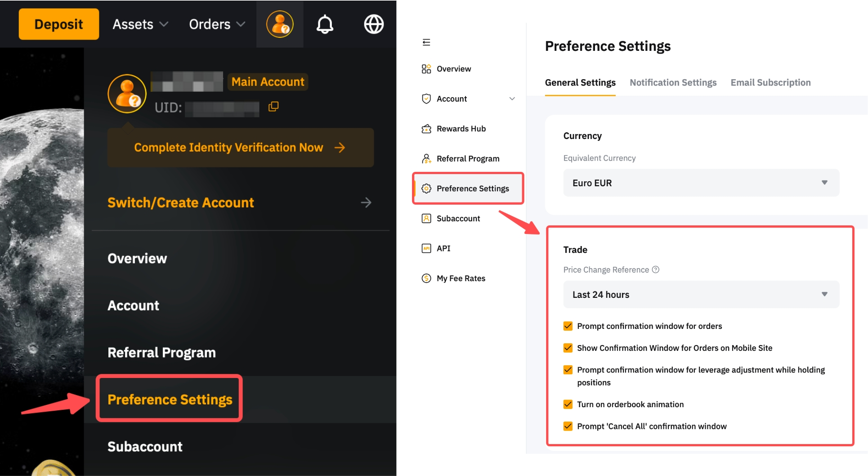The width and height of the screenshot is (868, 476).
Task: Switch to the Email Subscription tab
Action: tap(770, 83)
